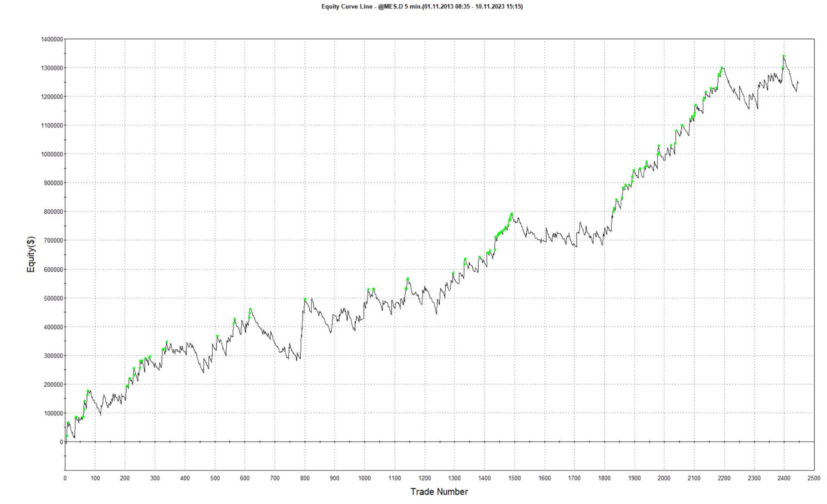The image size is (827, 504).
Task: Click the 2500 x-axis label
Action: point(814,478)
